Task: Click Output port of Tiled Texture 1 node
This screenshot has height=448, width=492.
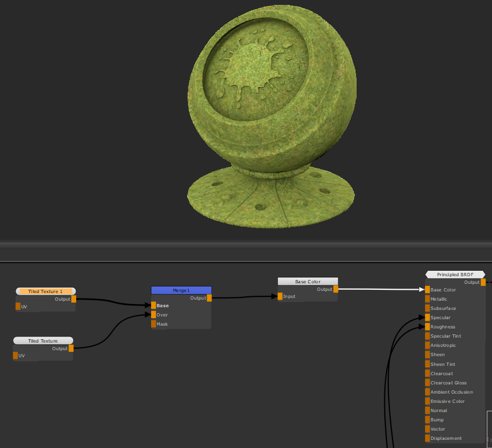Action: pos(74,298)
